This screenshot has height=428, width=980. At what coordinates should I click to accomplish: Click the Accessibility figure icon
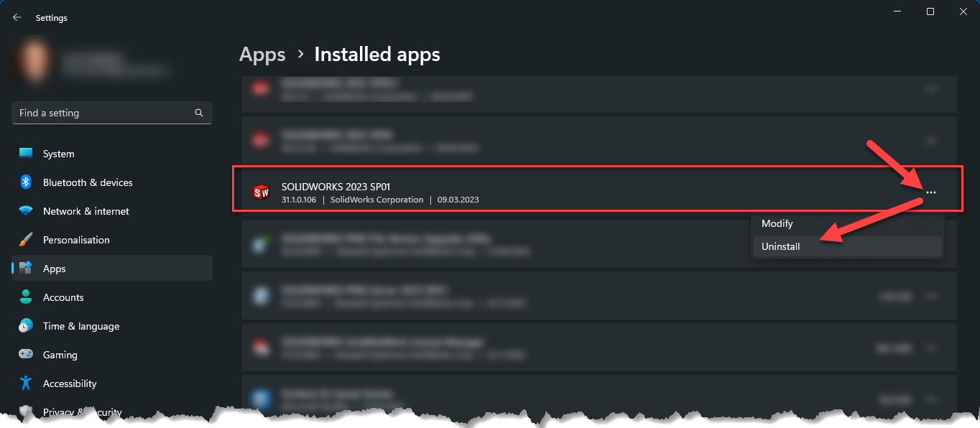[26, 383]
